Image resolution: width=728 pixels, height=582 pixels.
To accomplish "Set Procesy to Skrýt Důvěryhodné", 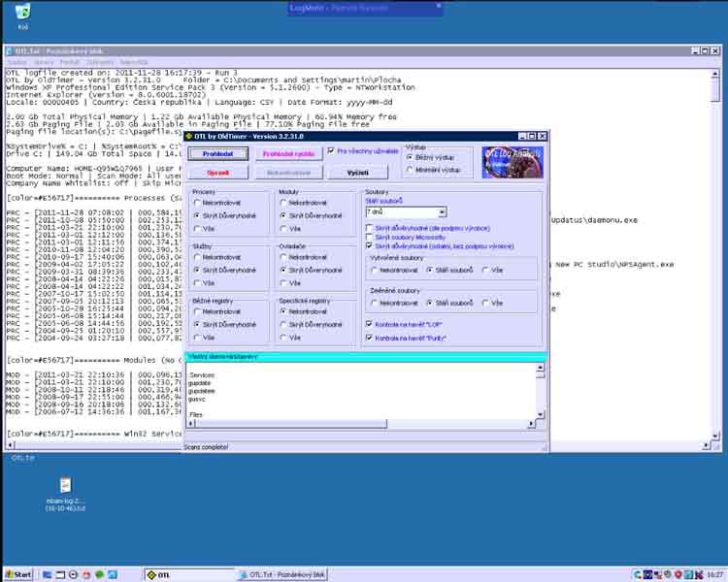I will point(197,215).
